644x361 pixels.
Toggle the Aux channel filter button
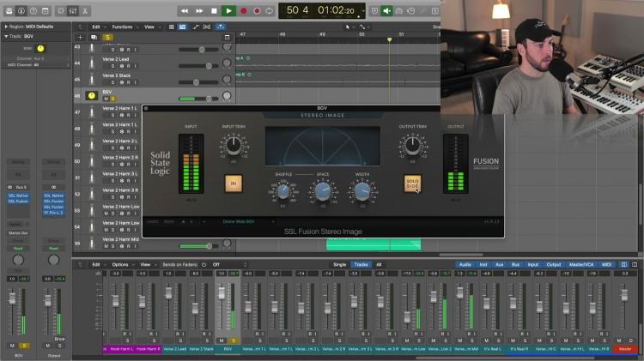point(500,265)
